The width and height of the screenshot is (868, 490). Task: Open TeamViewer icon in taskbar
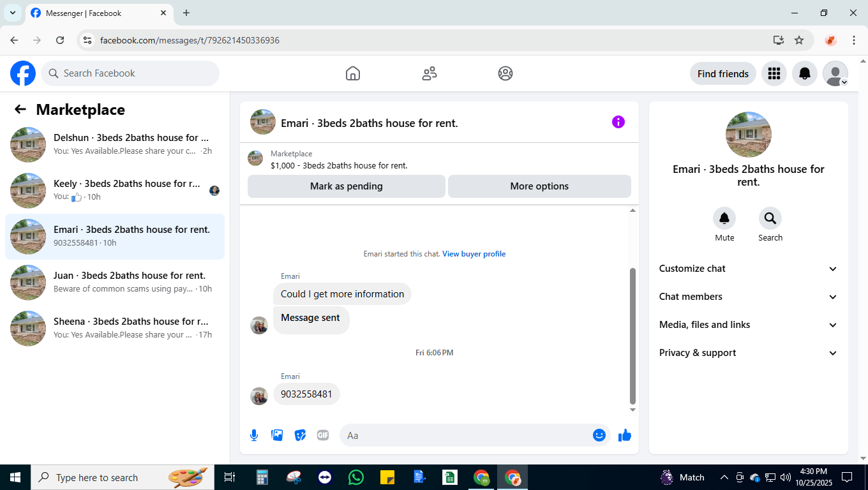click(x=325, y=477)
